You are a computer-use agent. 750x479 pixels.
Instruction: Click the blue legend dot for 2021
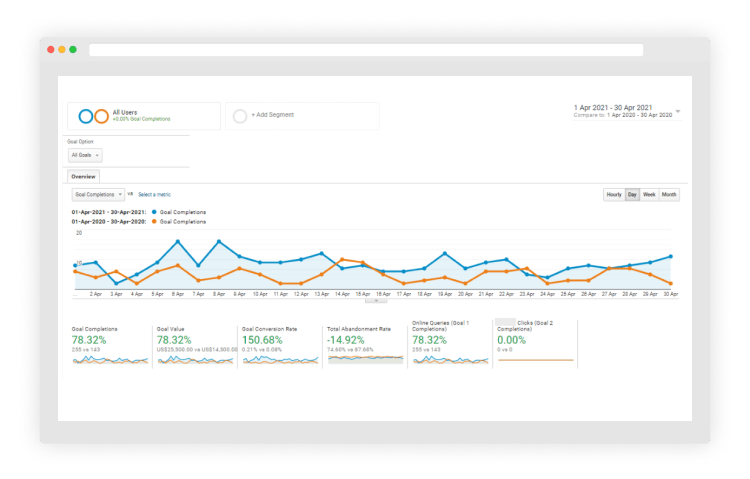[152, 213]
